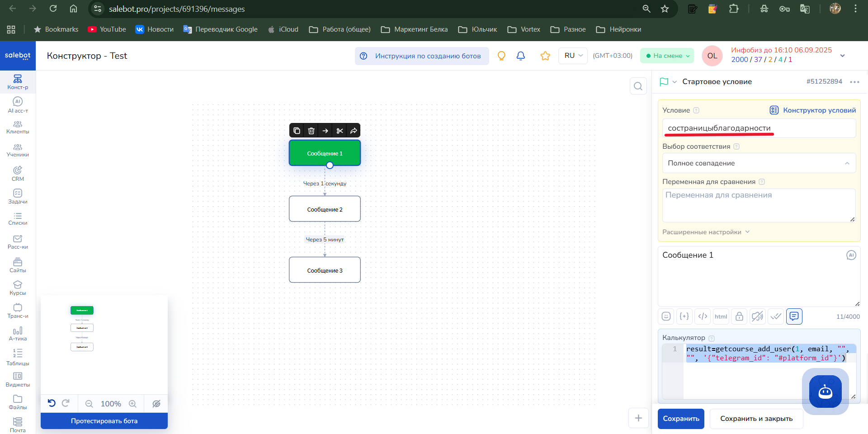Toggle minimap visibility with eye icon
868x434 pixels.
click(x=156, y=404)
